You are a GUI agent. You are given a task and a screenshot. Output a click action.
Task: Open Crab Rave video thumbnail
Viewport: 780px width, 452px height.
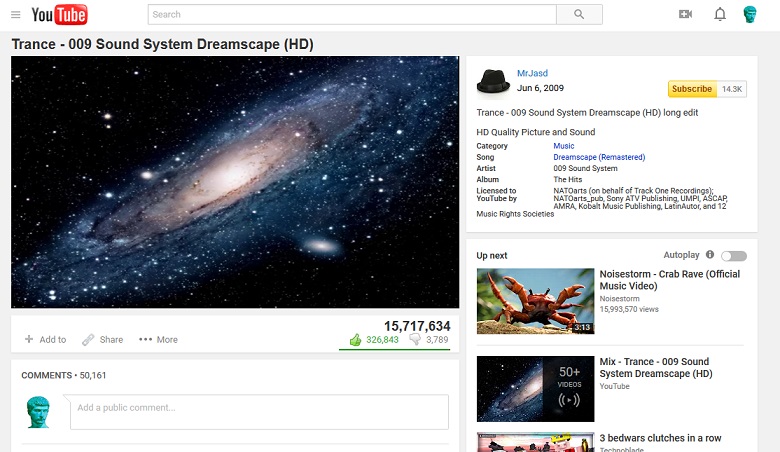coord(535,301)
